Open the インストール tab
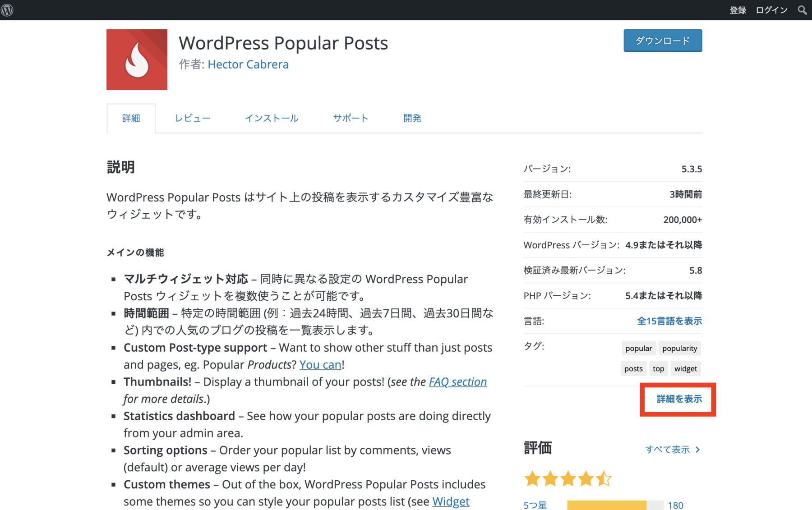The width and height of the screenshot is (812, 510). coord(272,118)
